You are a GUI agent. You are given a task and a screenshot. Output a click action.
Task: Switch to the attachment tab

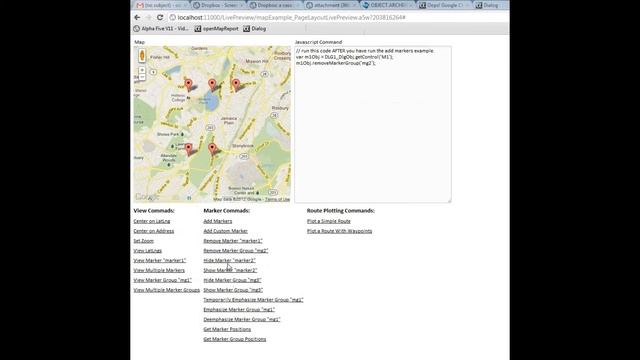pos(330,5)
